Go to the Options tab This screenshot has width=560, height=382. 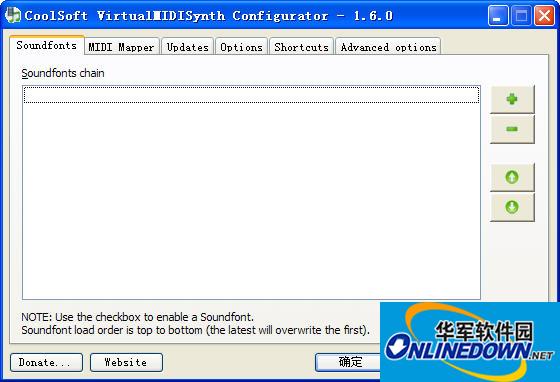(241, 47)
